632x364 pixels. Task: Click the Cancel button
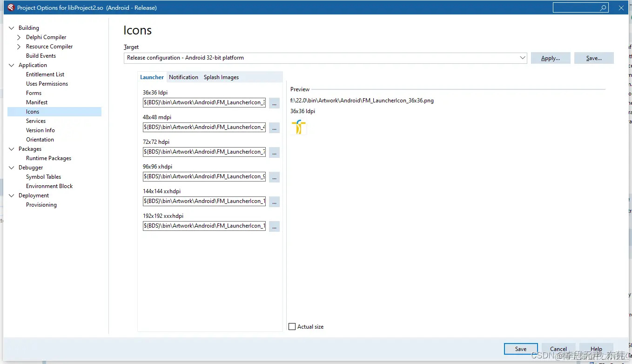click(x=558, y=349)
